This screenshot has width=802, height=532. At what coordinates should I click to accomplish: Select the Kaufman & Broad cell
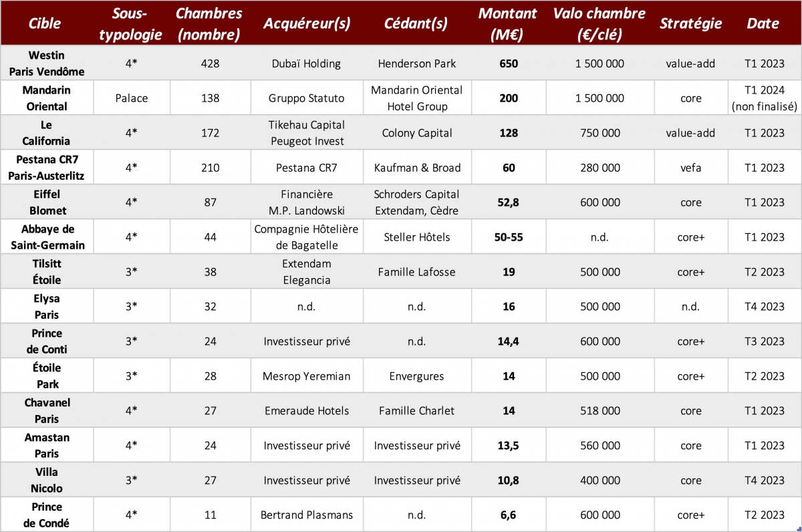tap(417, 168)
